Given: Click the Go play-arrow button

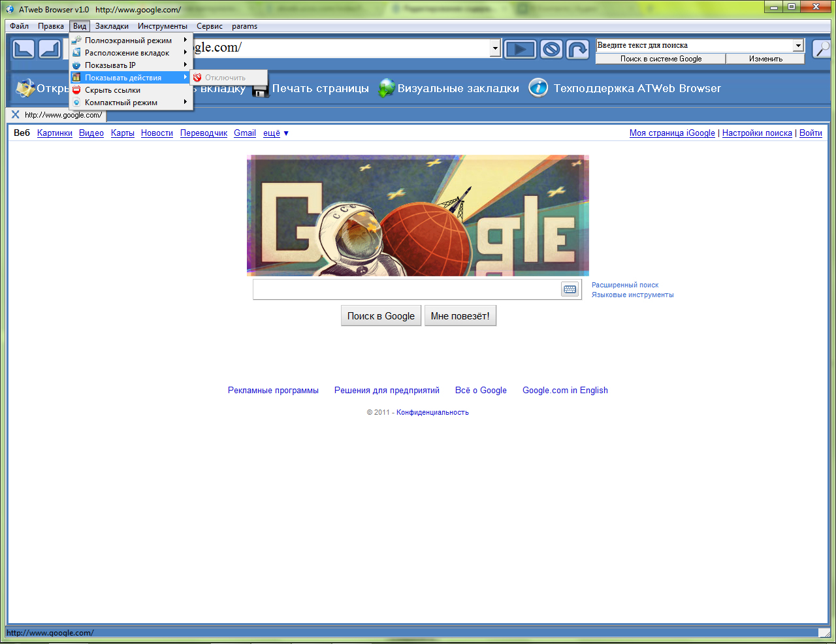Looking at the screenshot, I should [521, 49].
